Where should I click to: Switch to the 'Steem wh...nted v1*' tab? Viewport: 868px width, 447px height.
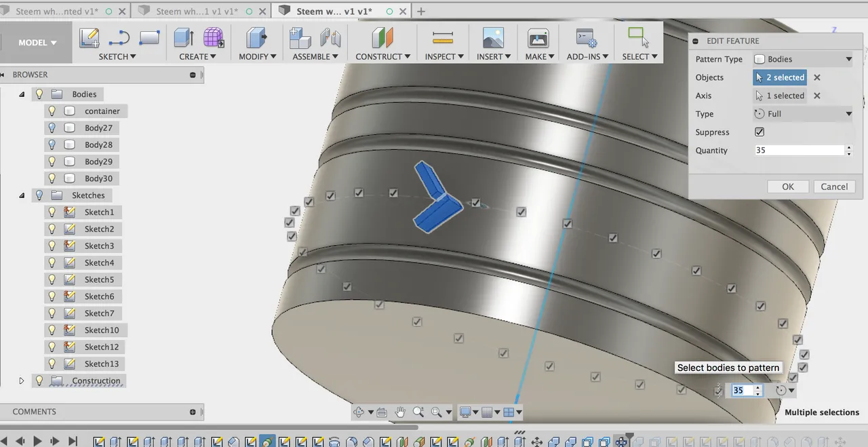click(x=57, y=11)
